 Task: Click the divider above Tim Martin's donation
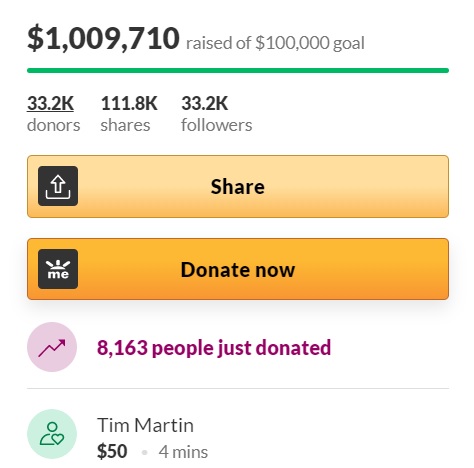point(238,388)
